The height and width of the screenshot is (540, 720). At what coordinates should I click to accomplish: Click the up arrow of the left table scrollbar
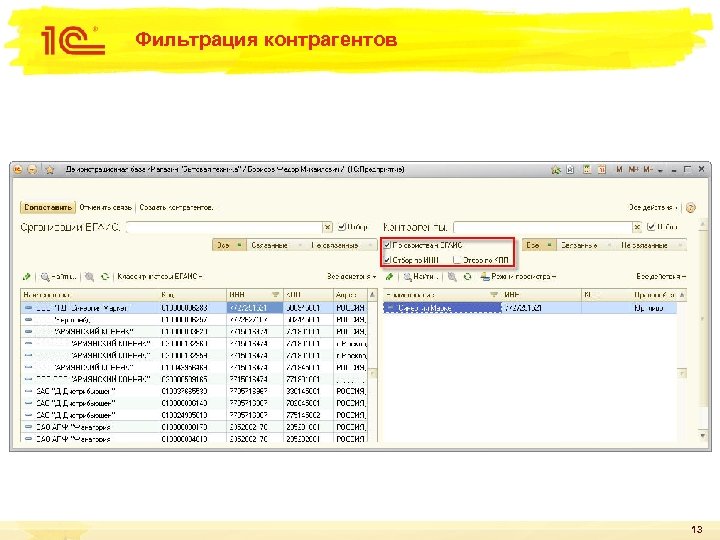372,295
